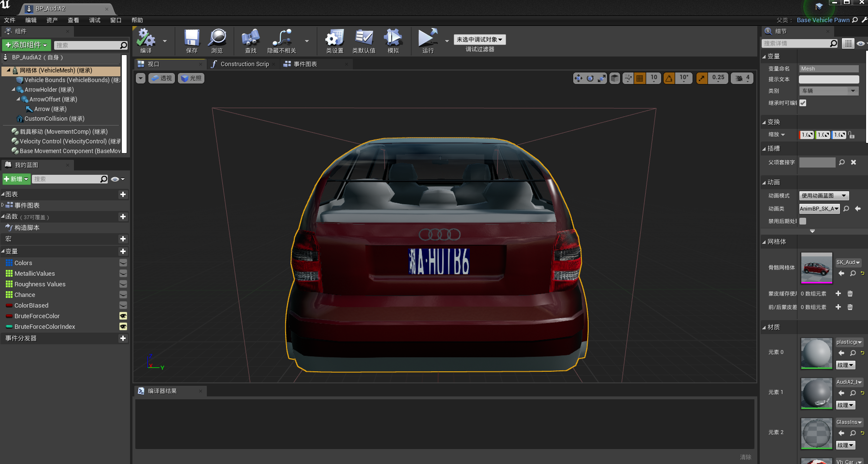
Task: Toggle the 继承时可编辑 checkbox
Action: 803,103
